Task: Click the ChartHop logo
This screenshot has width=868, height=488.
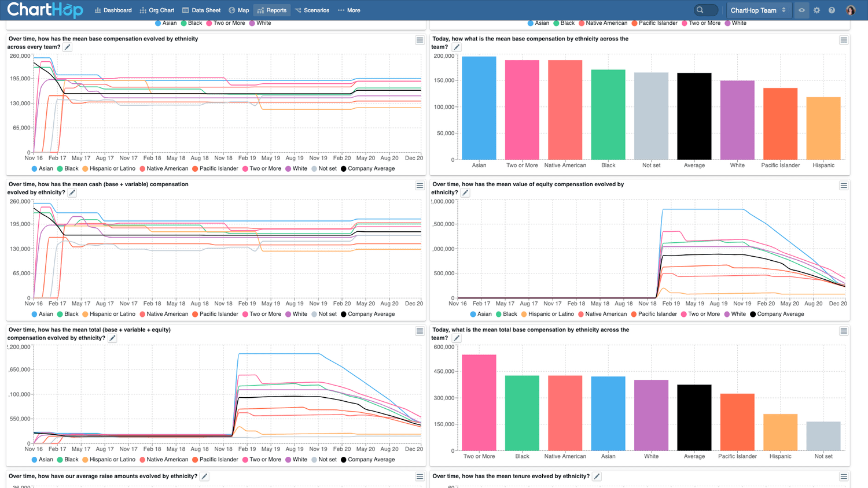Action: point(45,10)
